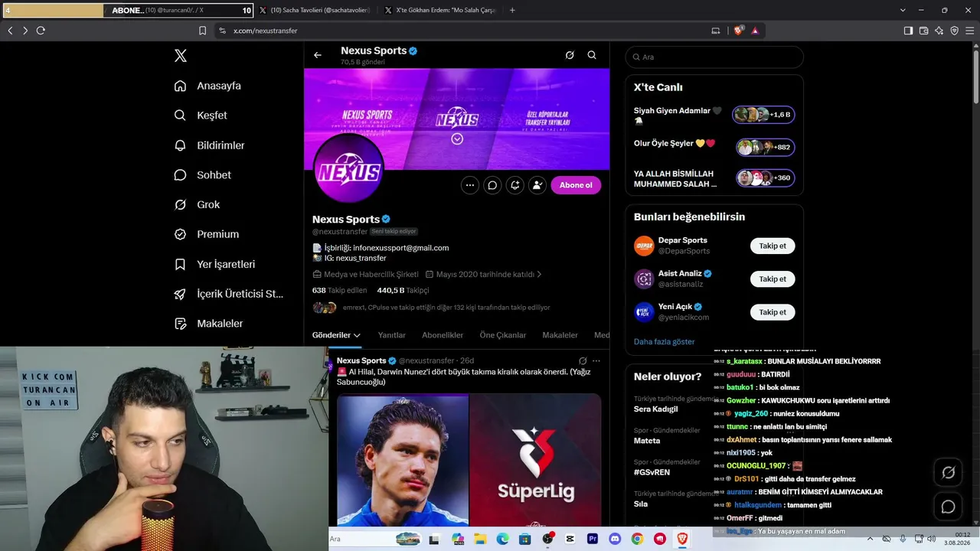Open the post's more options menu
Image resolution: width=980 pixels, height=551 pixels.
(x=596, y=361)
